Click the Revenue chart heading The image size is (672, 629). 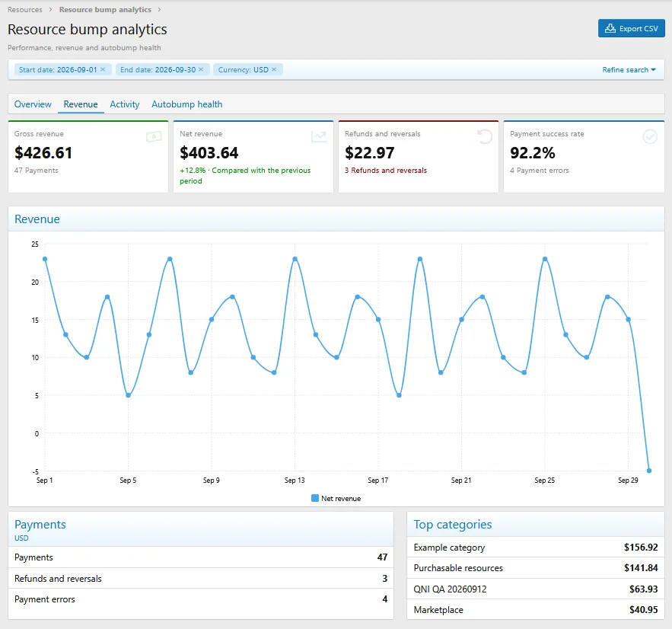(37, 219)
